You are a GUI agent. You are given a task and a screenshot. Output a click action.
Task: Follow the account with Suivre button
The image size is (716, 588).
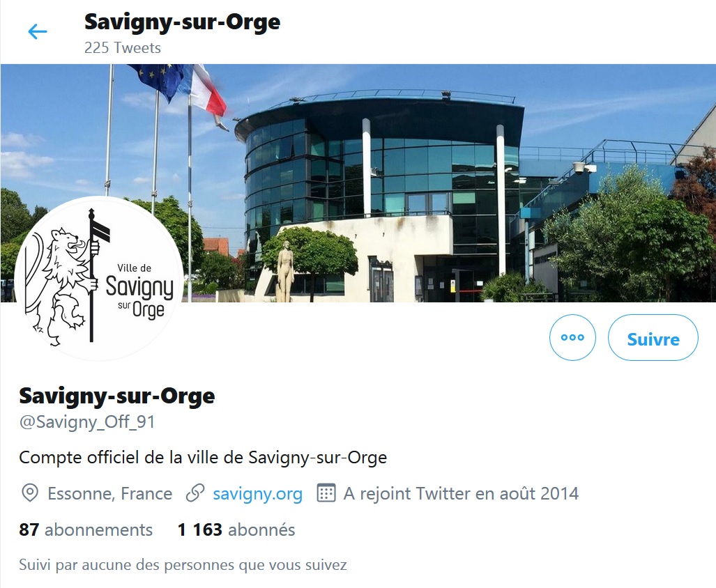coord(653,338)
